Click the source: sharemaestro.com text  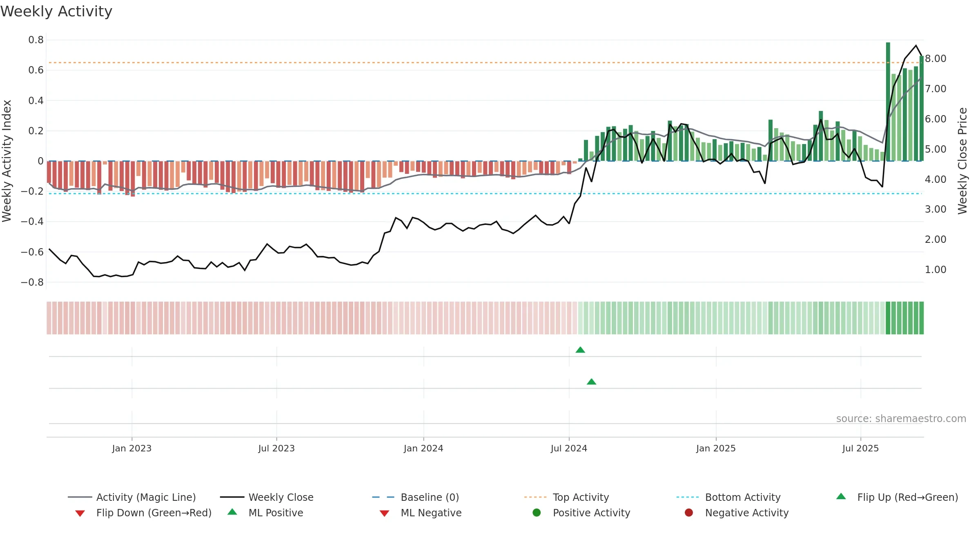901,418
